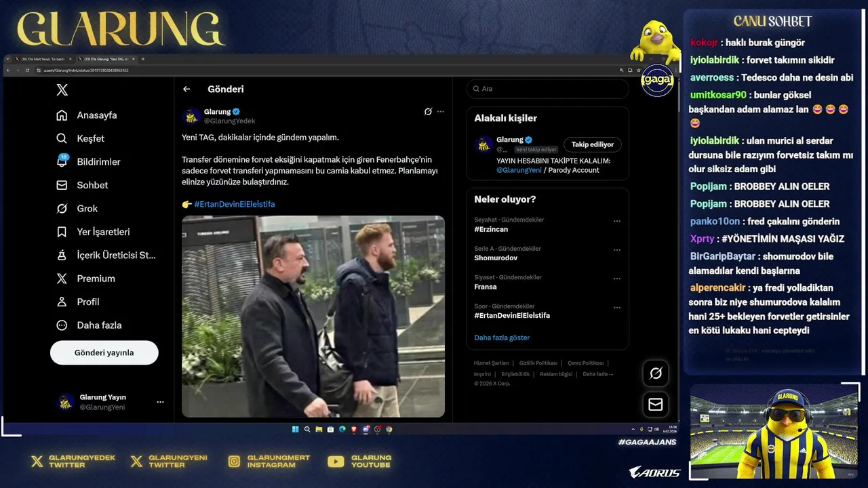
Task: Open browser tab list dropdown
Action: [x=7, y=59]
